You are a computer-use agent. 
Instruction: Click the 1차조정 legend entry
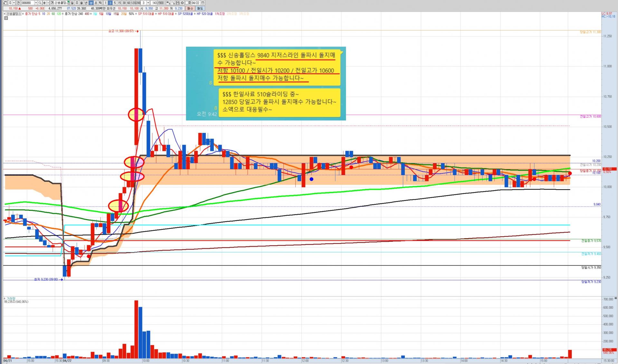click(220, 14)
